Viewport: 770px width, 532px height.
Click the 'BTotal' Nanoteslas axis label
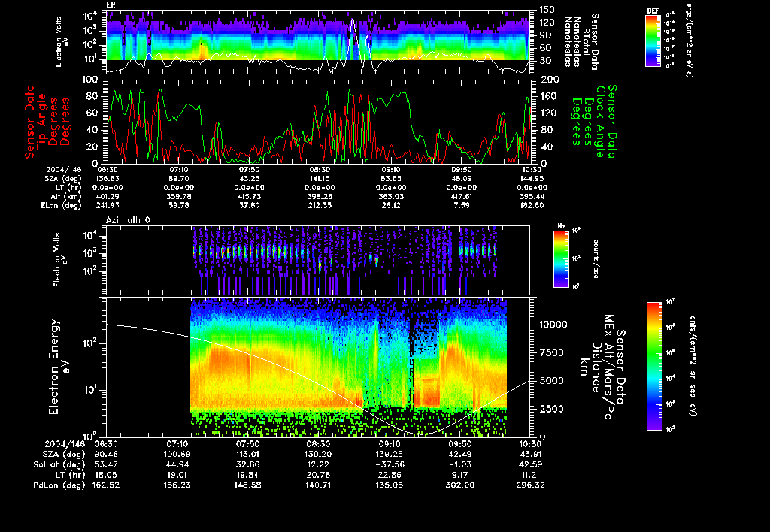pos(587,41)
